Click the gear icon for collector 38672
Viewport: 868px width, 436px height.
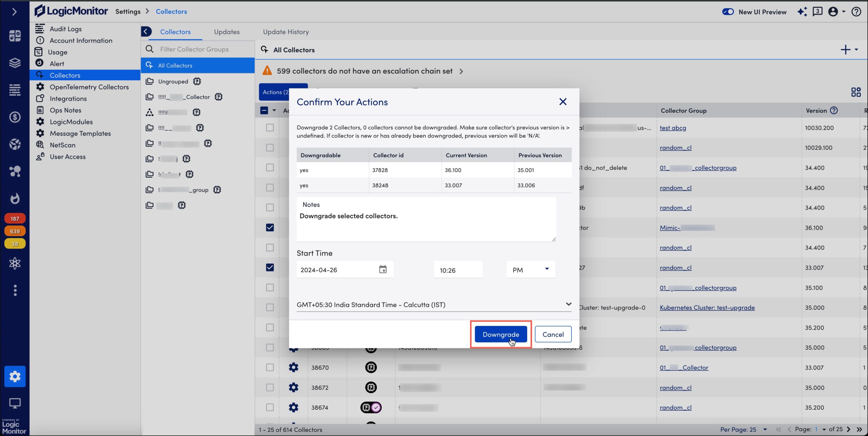click(293, 387)
